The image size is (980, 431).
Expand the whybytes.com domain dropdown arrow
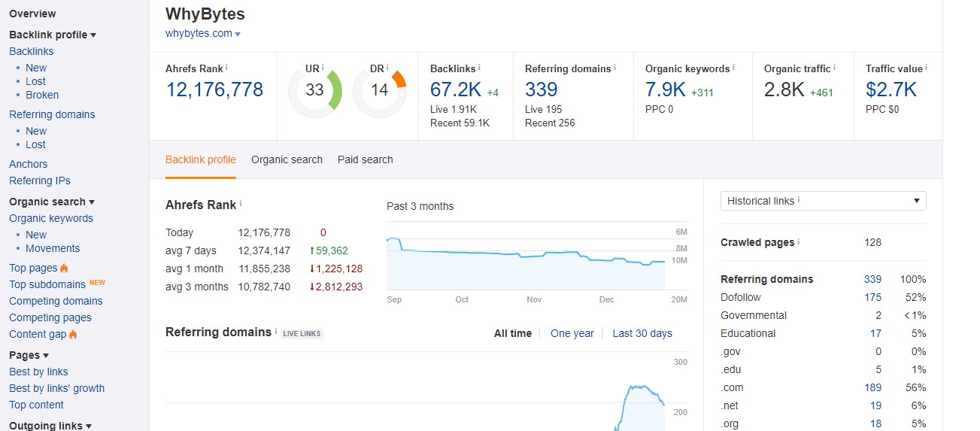coord(238,35)
